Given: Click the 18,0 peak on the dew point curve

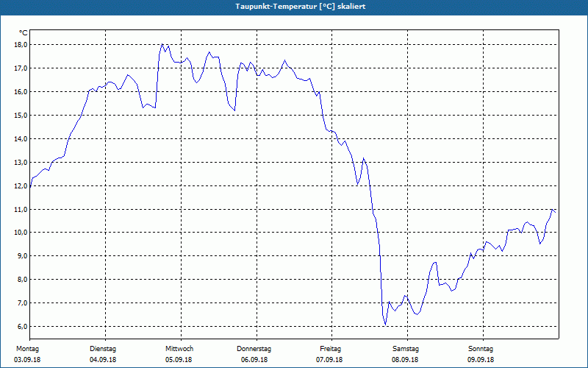Looking at the screenshot, I should (162, 44).
